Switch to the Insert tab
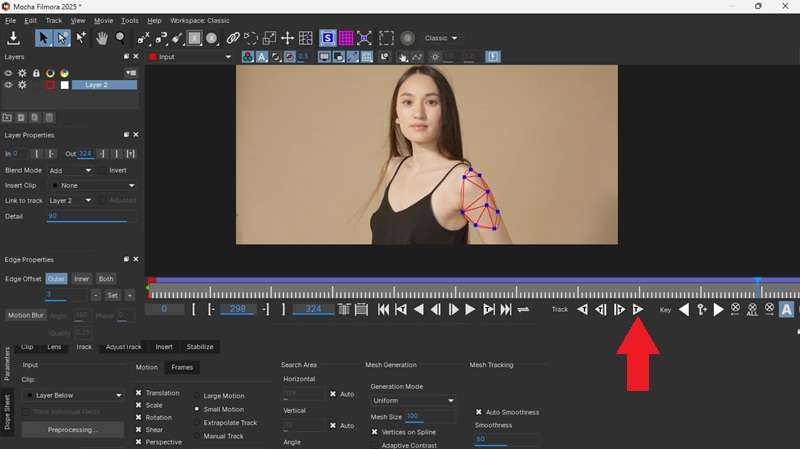Image resolution: width=800 pixels, height=449 pixels. click(164, 346)
